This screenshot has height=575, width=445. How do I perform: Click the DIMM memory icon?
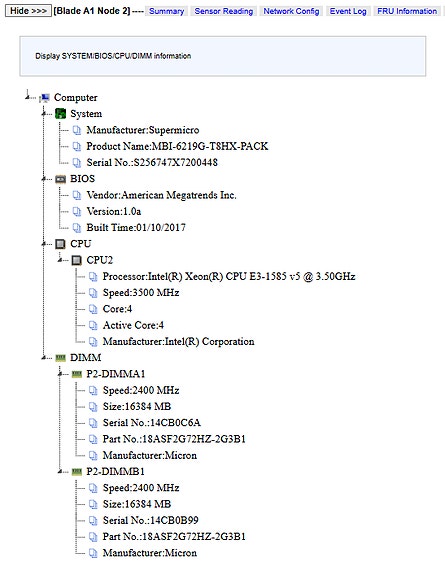pyautogui.click(x=60, y=358)
